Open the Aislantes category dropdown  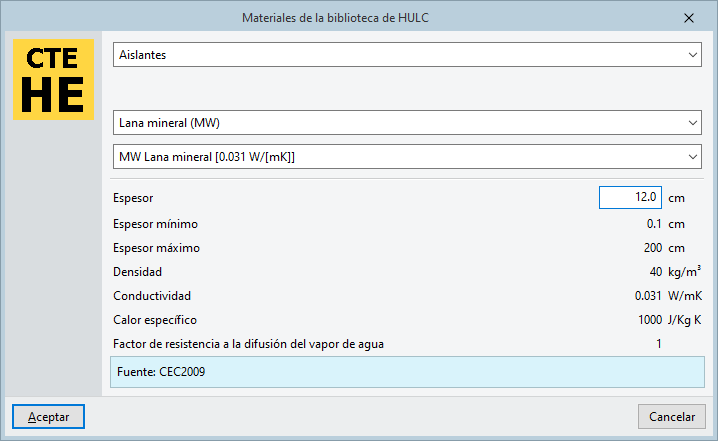(x=407, y=54)
